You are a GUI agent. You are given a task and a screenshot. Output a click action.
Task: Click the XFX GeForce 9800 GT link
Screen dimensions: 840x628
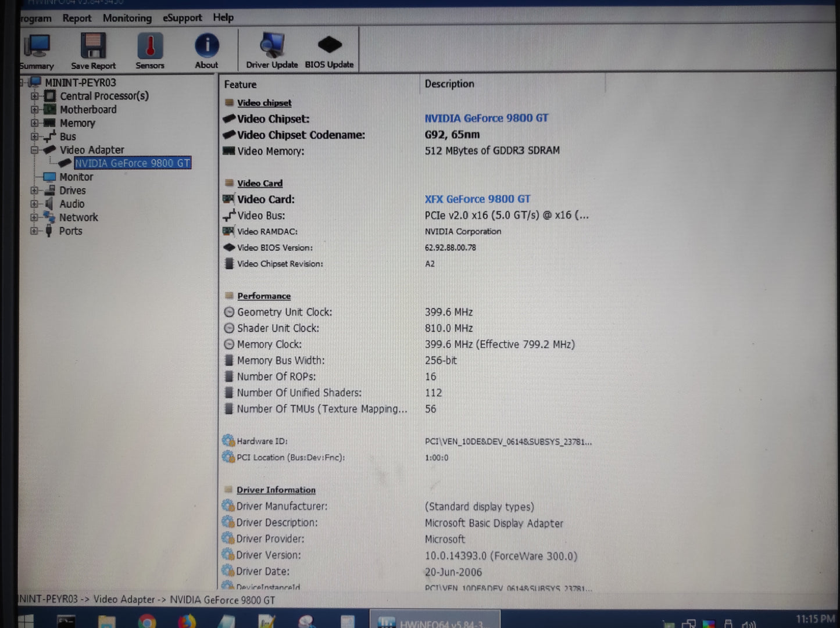click(477, 199)
